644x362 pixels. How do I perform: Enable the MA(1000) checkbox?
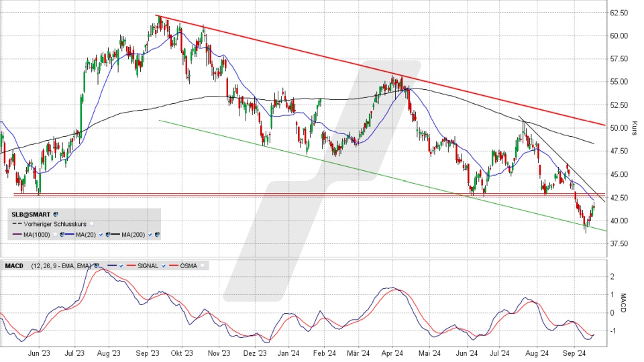[x=55, y=235]
